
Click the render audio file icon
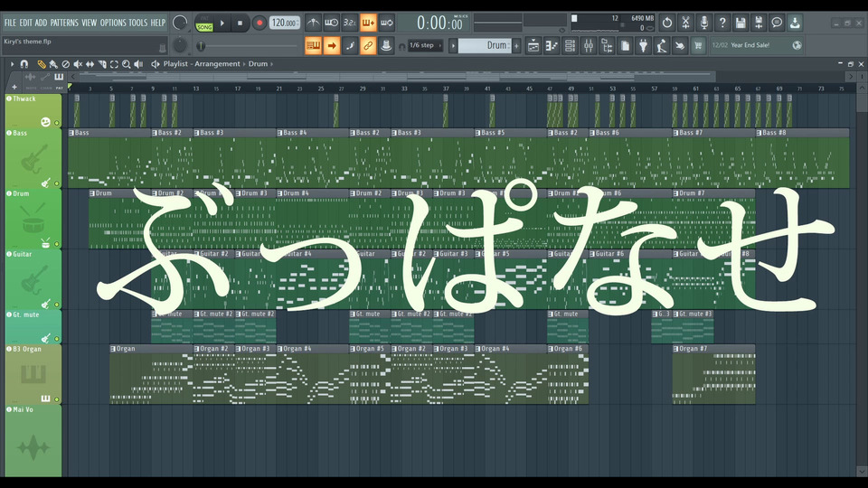coord(759,23)
